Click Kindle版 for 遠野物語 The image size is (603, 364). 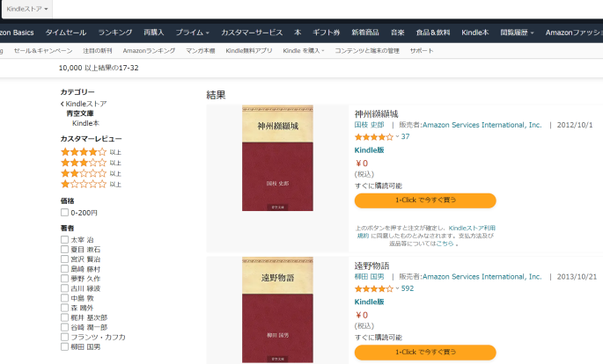click(x=369, y=302)
